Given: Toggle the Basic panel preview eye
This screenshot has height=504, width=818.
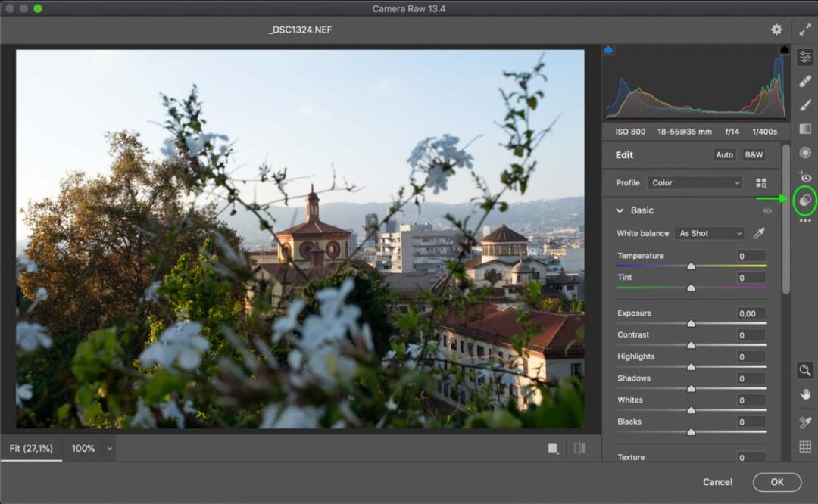Looking at the screenshot, I should (767, 210).
